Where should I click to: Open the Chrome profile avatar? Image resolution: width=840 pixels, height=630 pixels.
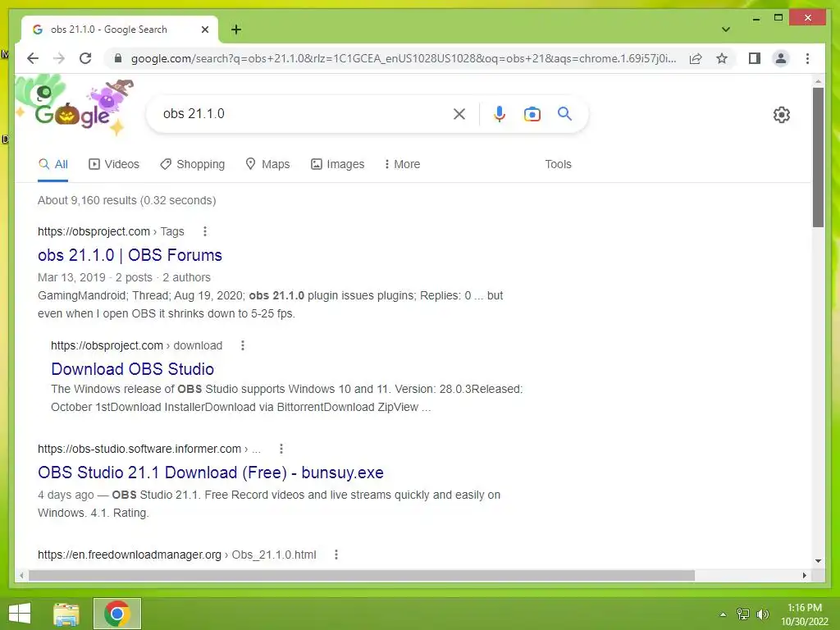click(x=781, y=58)
